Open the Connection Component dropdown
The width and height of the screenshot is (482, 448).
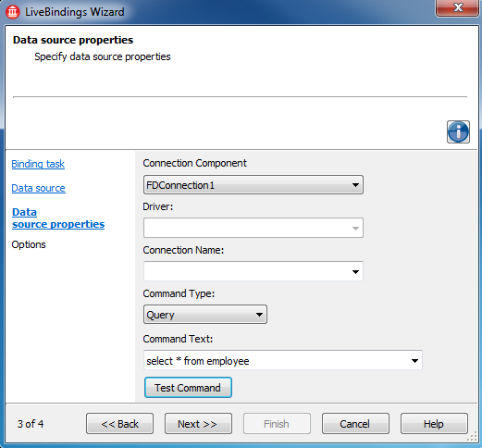coord(253,185)
